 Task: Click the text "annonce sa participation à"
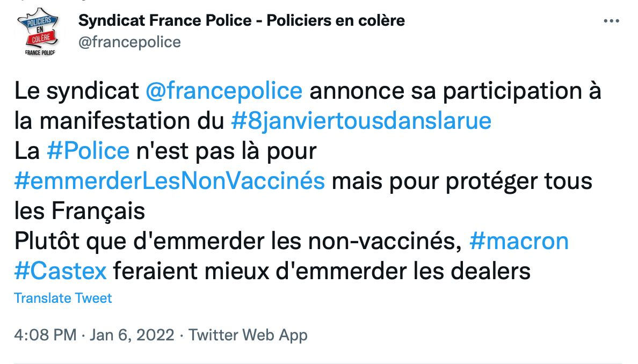click(x=455, y=91)
